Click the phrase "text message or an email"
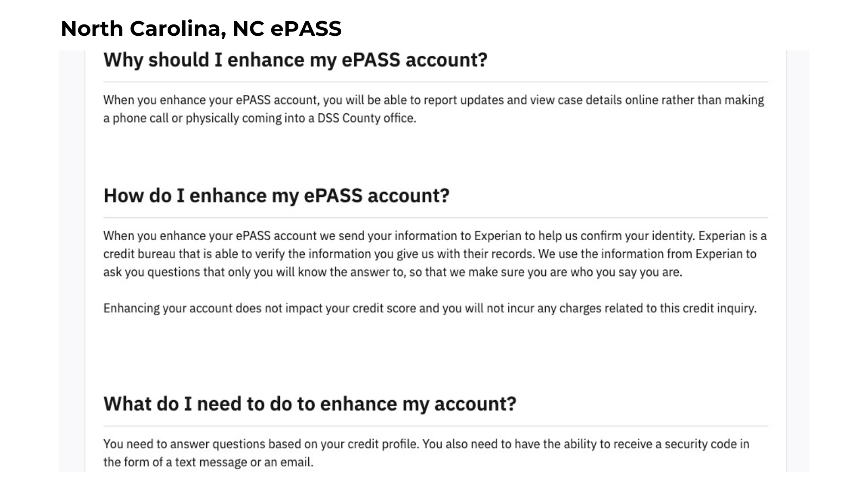868x488 pixels. pos(244,463)
